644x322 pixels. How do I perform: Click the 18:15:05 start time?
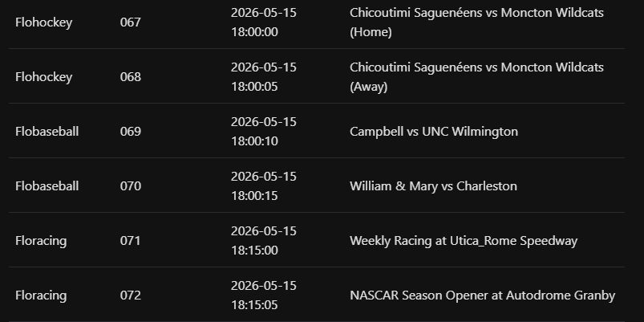click(255, 305)
